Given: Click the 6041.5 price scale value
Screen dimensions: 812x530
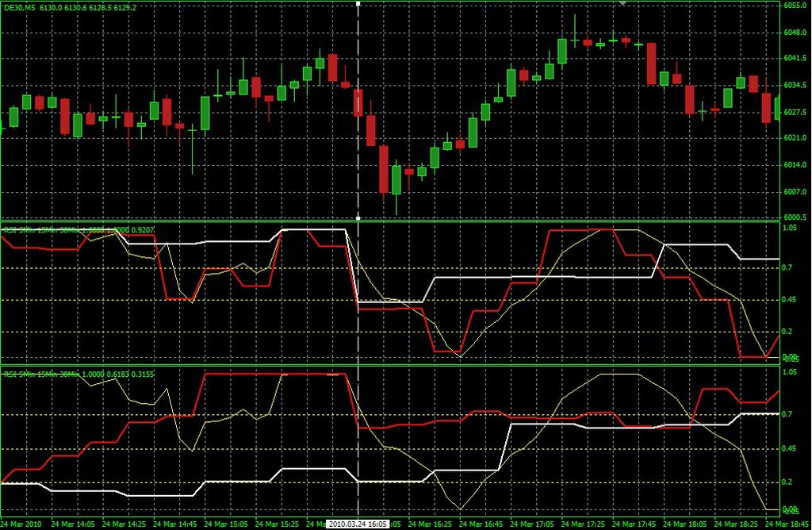Looking at the screenshot, I should 793,58.
